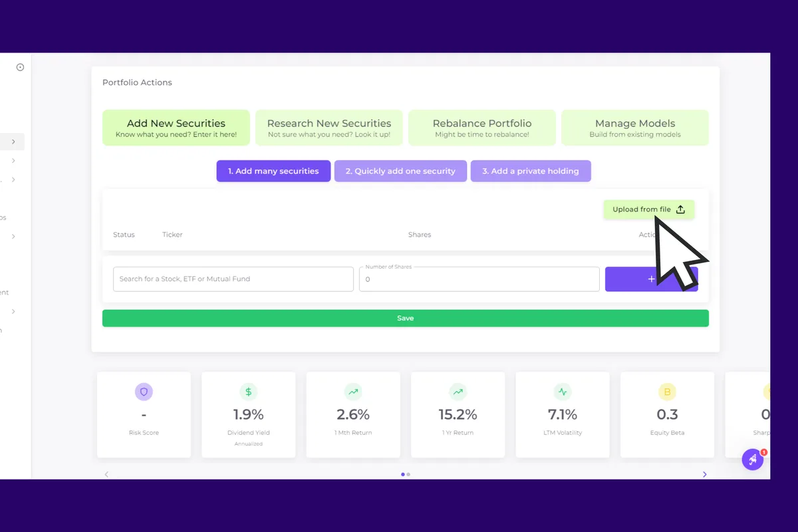Viewport: 798px width, 532px height.
Task: Click the yellow B badge above Equity Beta
Action: pyautogui.click(x=667, y=392)
